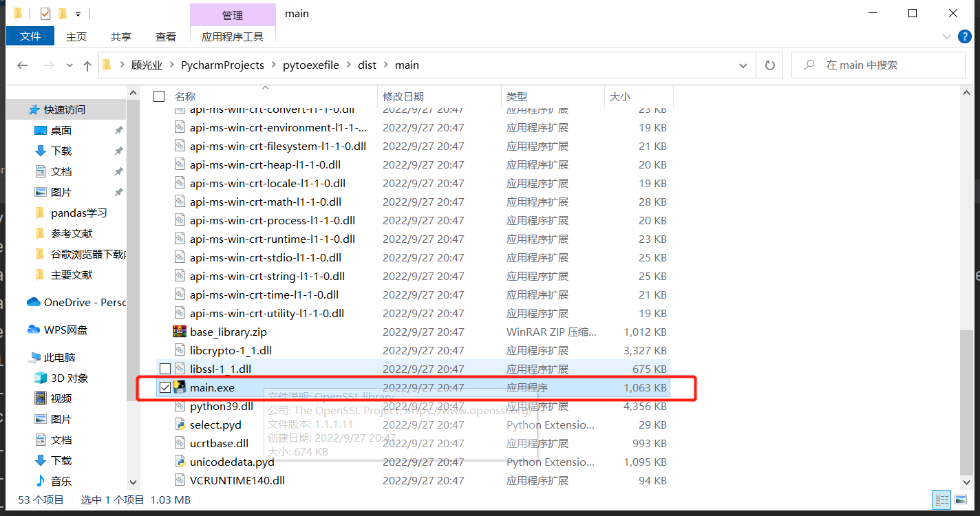Navigate to pytoexefile in breadcrumb
This screenshot has height=516, width=980.
pos(311,65)
